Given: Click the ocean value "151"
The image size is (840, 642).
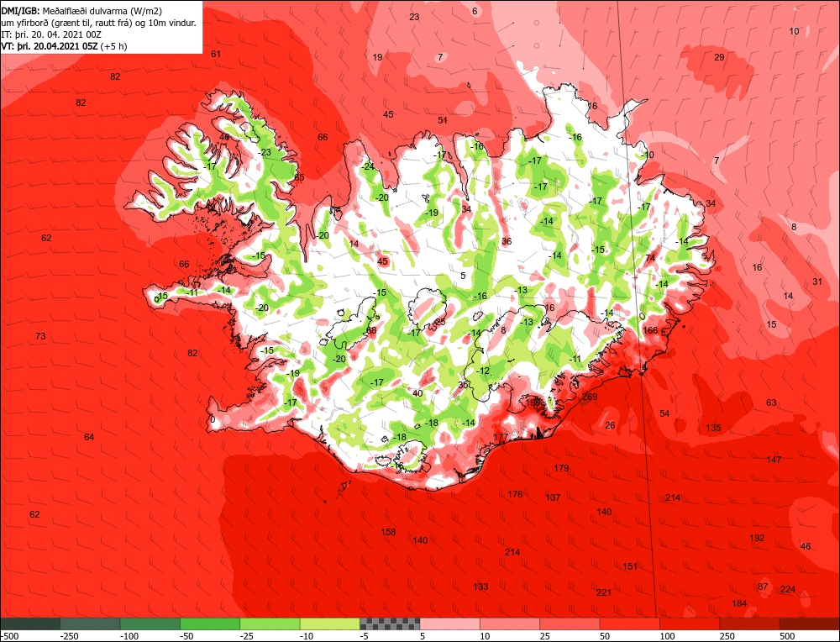Looking at the screenshot, I should (630, 566).
